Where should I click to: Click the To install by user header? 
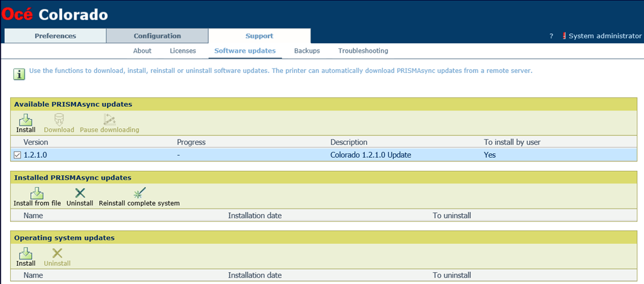tap(512, 143)
